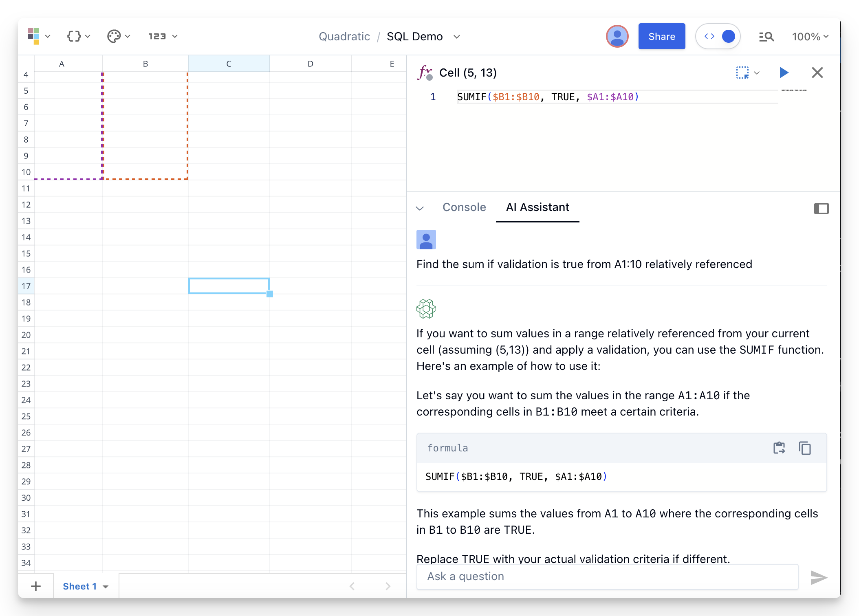Switch to the Console tab
859x616 pixels.
click(464, 207)
